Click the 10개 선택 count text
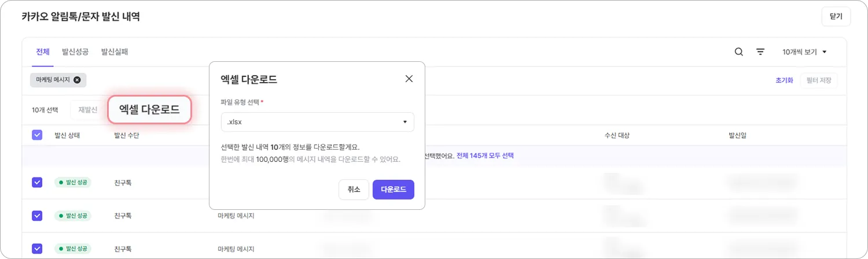868x259 pixels. 45,110
